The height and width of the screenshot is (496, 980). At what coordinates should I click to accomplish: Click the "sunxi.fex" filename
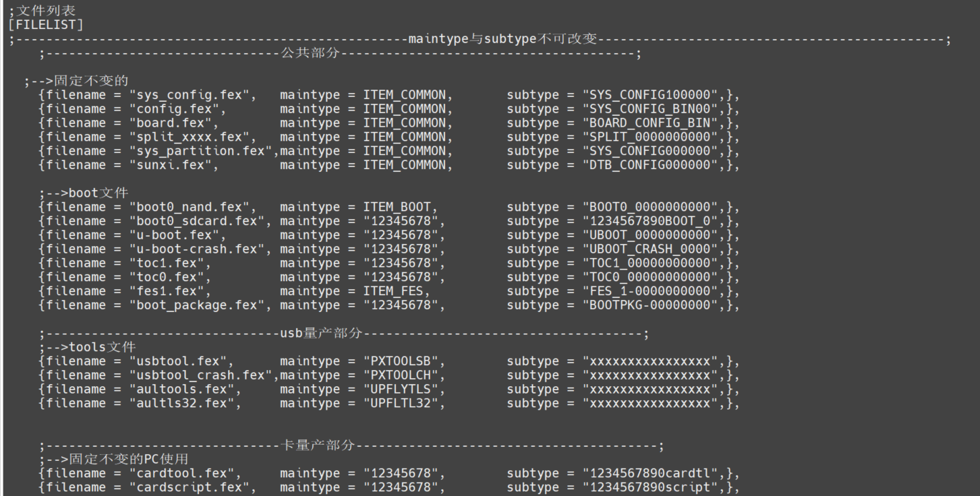pos(170,165)
